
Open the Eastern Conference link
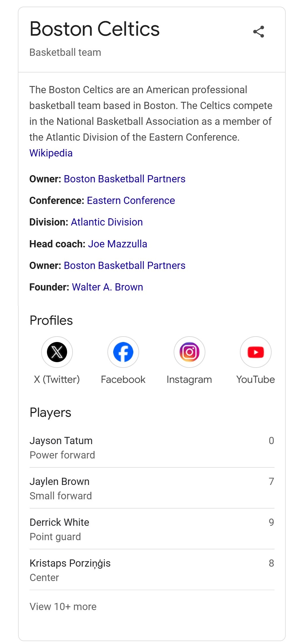point(131,200)
